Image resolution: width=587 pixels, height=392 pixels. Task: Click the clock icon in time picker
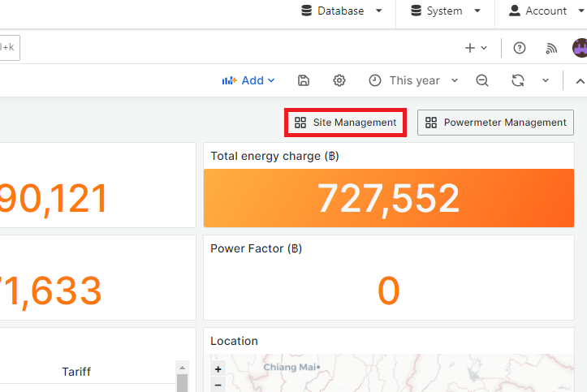pyautogui.click(x=375, y=80)
